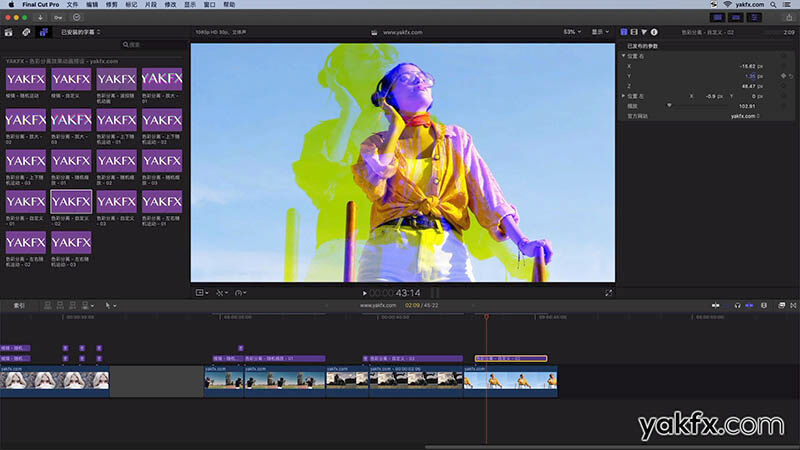Image resolution: width=800 pixels, height=450 pixels.
Task: Toggle the Browser panel visibility button
Action: pyautogui.click(x=717, y=17)
